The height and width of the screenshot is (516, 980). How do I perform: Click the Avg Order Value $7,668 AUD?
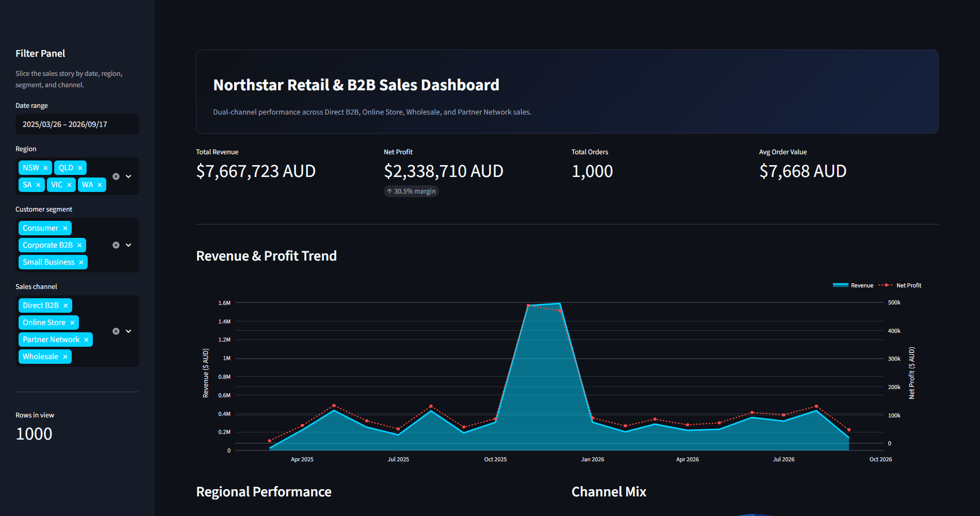click(803, 171)
